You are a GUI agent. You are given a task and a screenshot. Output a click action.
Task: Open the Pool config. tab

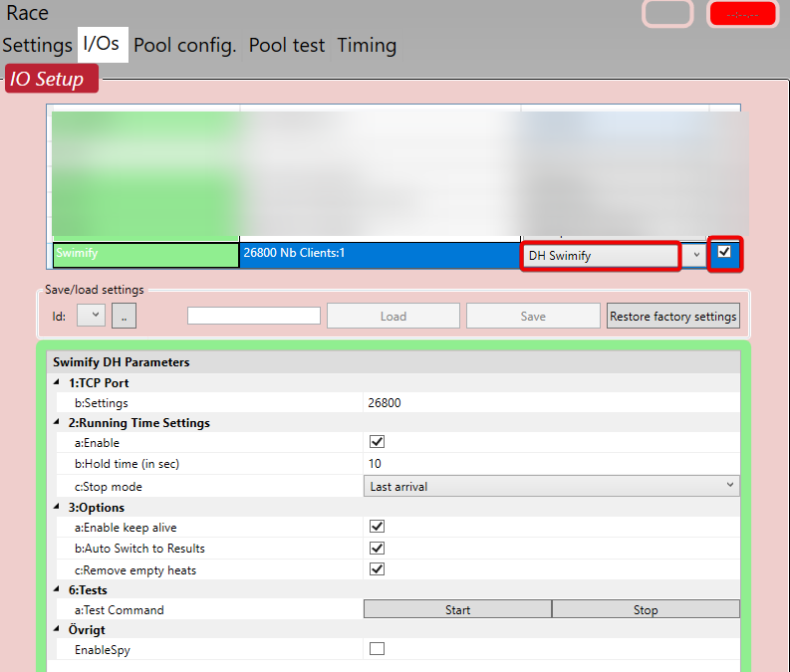[x=184, y=46]
